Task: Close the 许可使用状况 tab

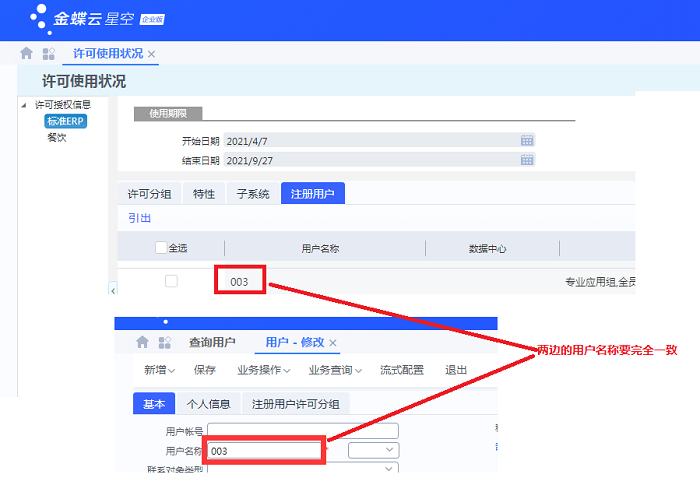Action: click(152, 54)
